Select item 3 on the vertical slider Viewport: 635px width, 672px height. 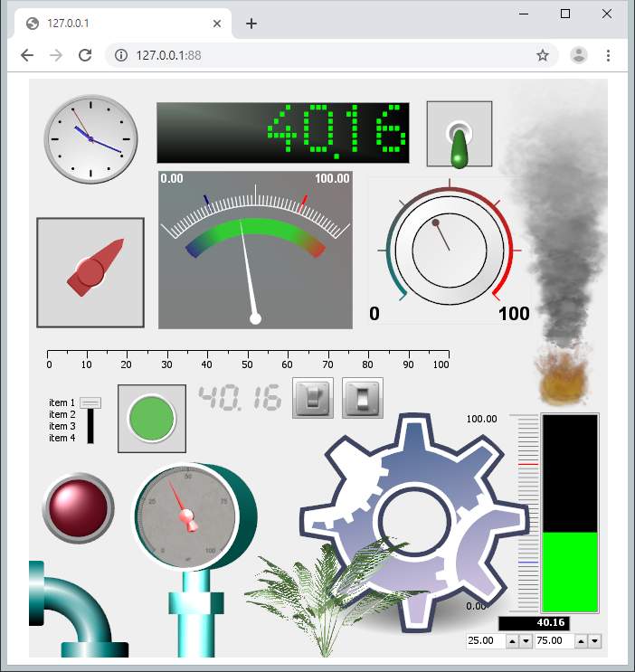click(x=90, y=426)
